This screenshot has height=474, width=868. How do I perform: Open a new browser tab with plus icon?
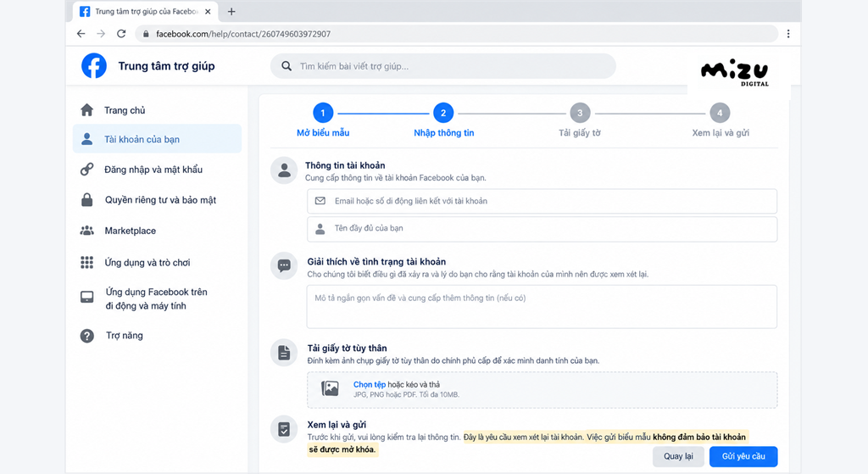click(x=231, y=12)
